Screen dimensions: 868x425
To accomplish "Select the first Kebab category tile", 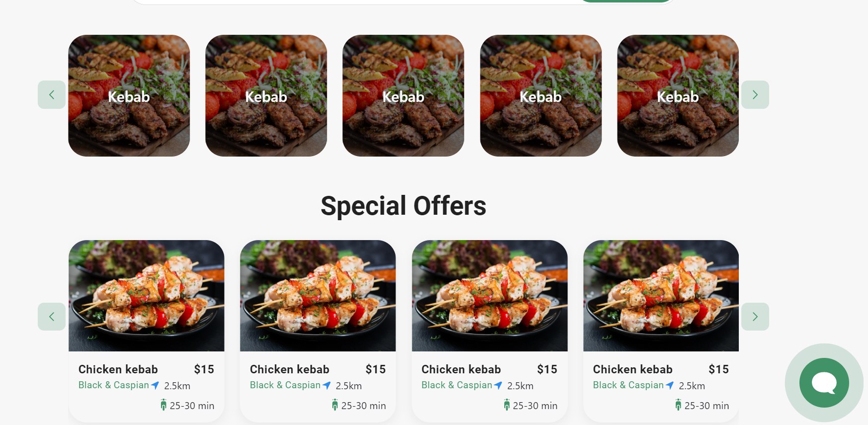I will (x=129, y=95).
